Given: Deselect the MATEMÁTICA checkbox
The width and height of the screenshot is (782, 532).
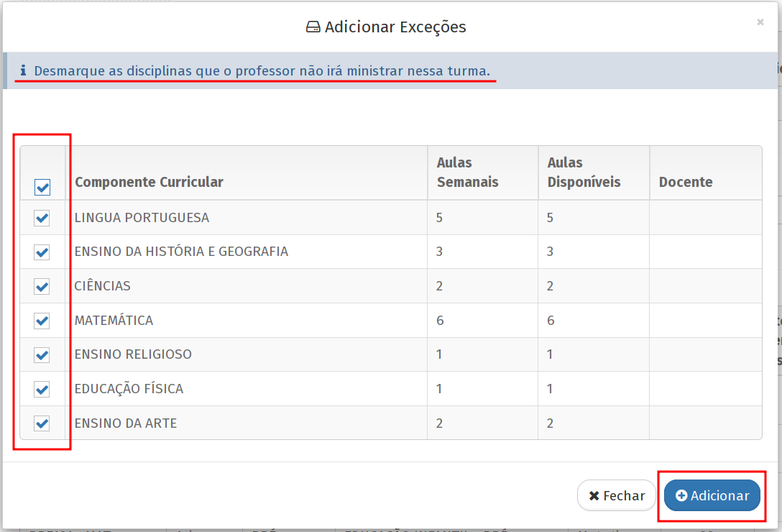Looking at the screenshot, I should (42, 321).
